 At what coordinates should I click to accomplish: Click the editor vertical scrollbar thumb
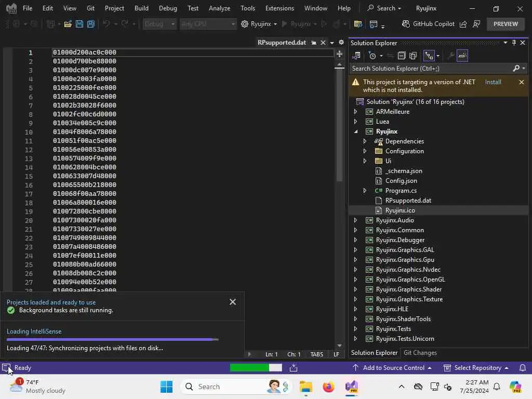coord(340,126)
